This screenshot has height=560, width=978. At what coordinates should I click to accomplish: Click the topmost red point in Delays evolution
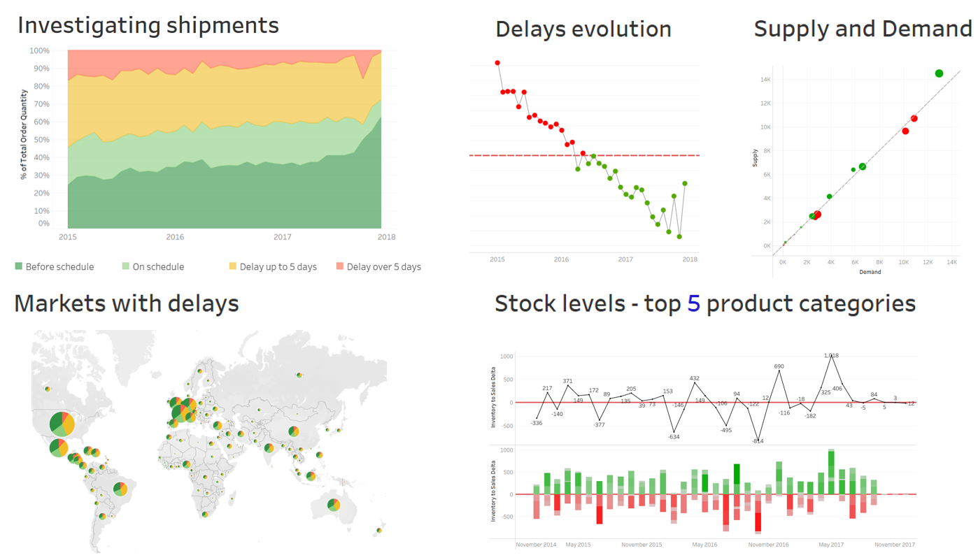(x=497, y=63)
